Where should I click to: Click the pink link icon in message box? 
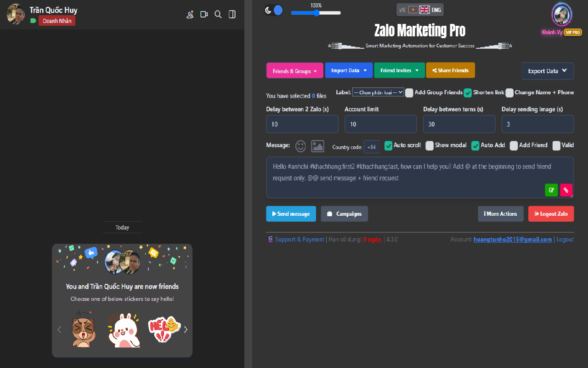tap(566, 190)
